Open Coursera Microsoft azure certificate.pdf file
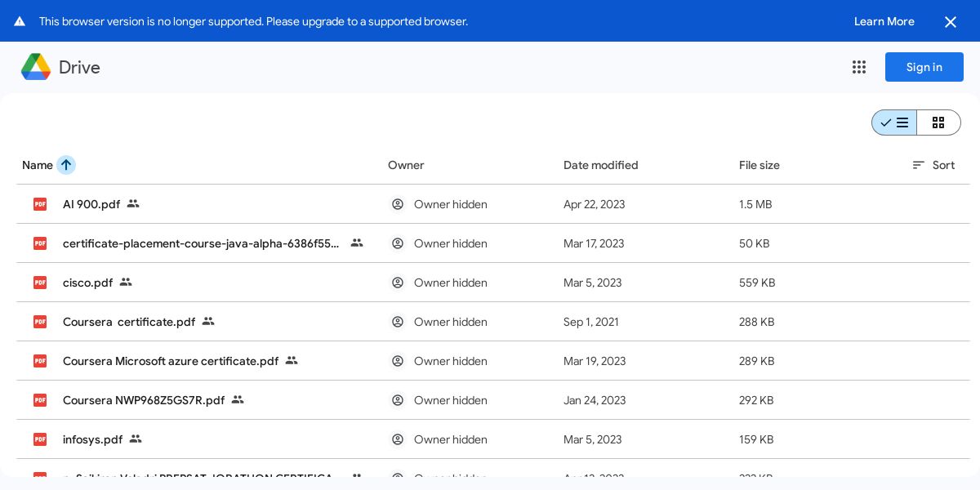Viewport: 980px width, 490px height. 170,361
